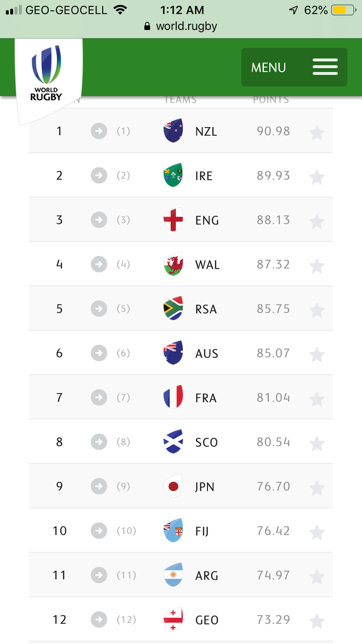Tap the battery indicator in status bar
362x644 pixels.
[x=343, y=10]
